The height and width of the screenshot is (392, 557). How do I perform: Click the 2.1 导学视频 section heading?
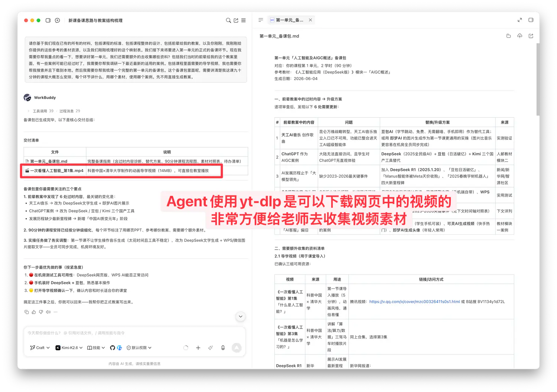(300, 256)
